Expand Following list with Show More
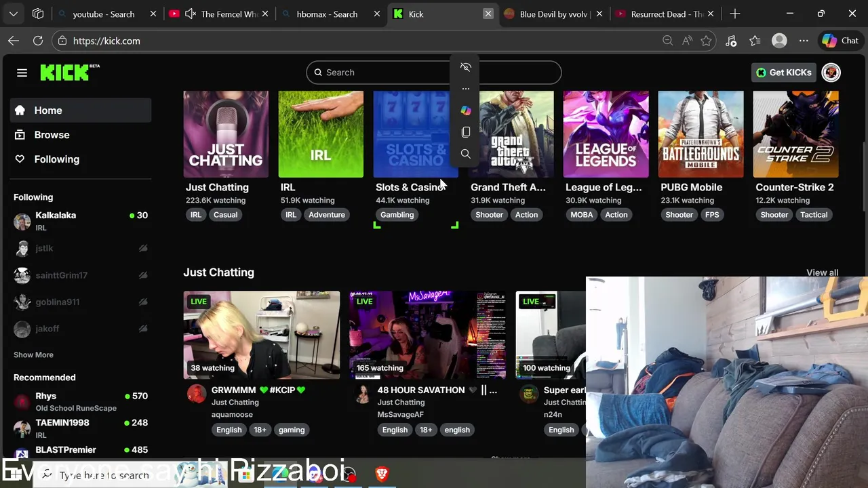The width and height of the screenshot is (868, 488). pyautogui.click(x=33, y=354)
